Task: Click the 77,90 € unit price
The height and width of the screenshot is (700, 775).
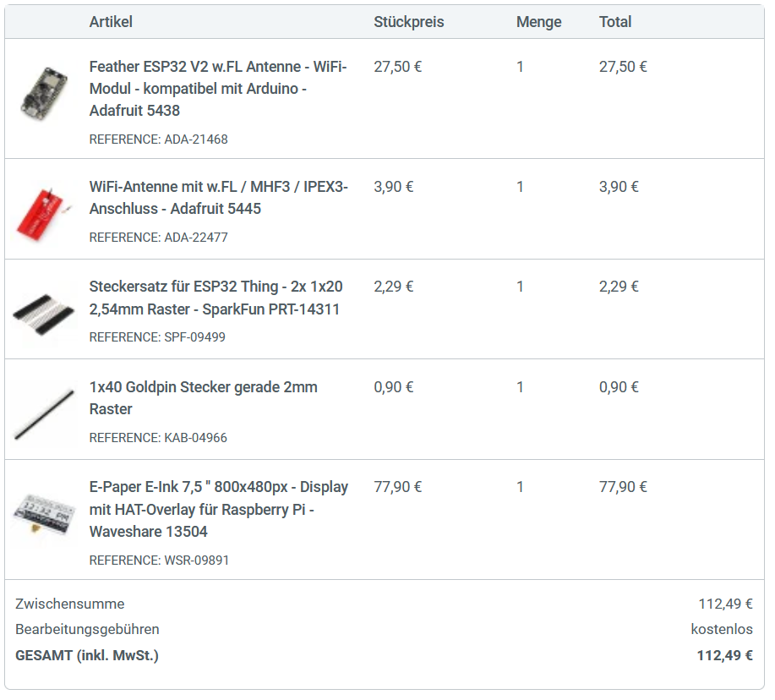Action: pyautogui.click(x=398, y=487)
